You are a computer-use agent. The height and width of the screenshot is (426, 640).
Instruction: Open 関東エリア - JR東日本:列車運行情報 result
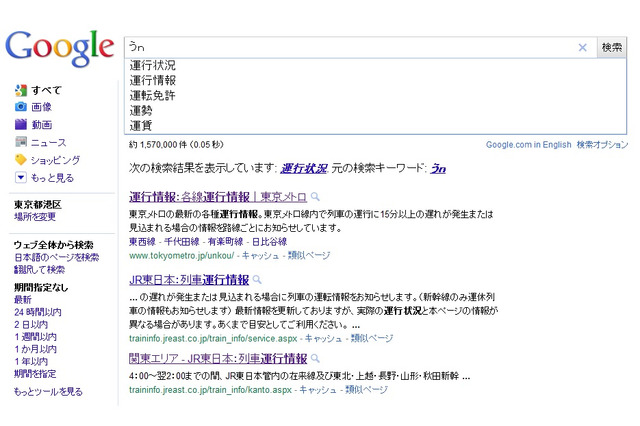[x=218, y=359]
